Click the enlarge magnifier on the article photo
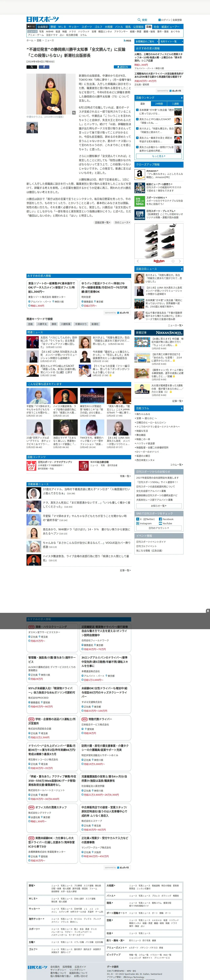Viewport: 210px width, 980px height. tap(74, 113)
